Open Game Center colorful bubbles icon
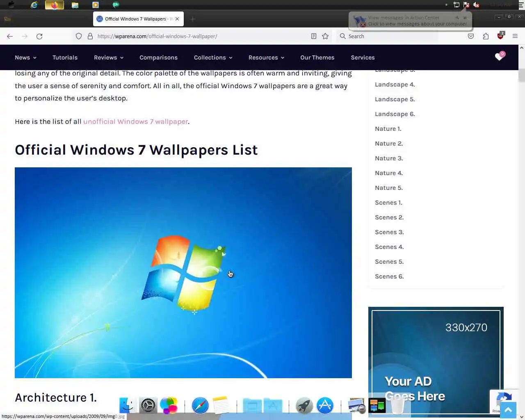The height and width of the screenshot is (420, 525). tap(169, 405)
